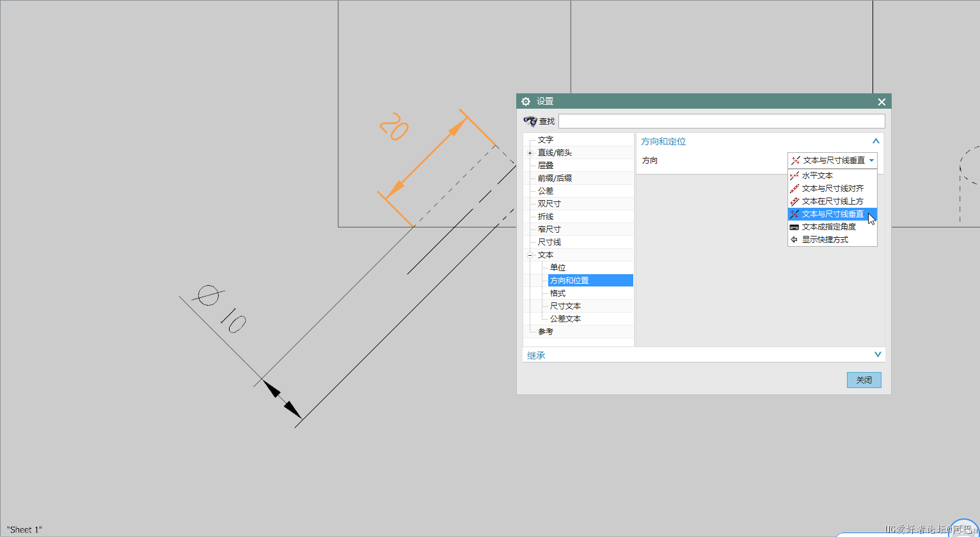The height and width of the screenshot is (537, 980).
Task: Select 尺寸线 tree item
Action: coord(549,242)
